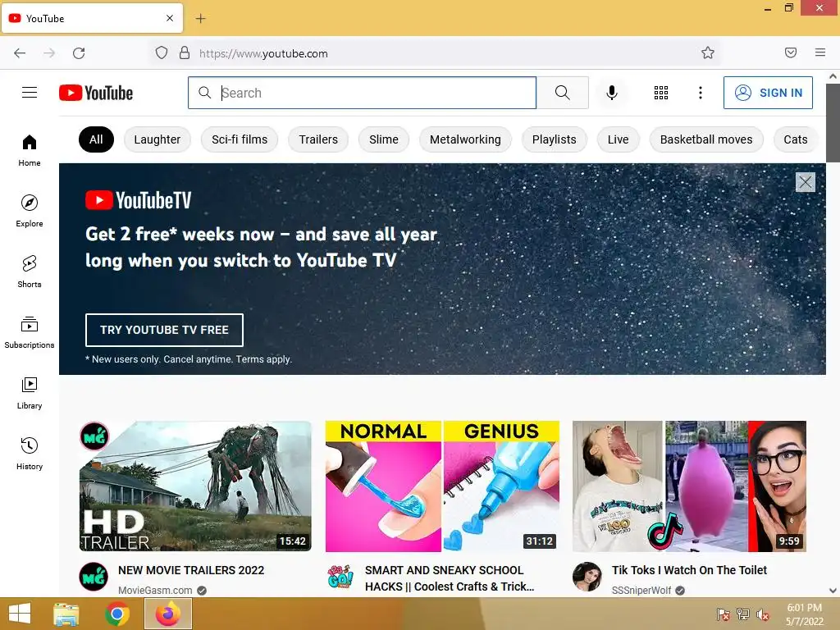The height and width of the screenshot is (630, 840).
Task: Open Firefox application menu icon
Action: [x=820, y=52]
